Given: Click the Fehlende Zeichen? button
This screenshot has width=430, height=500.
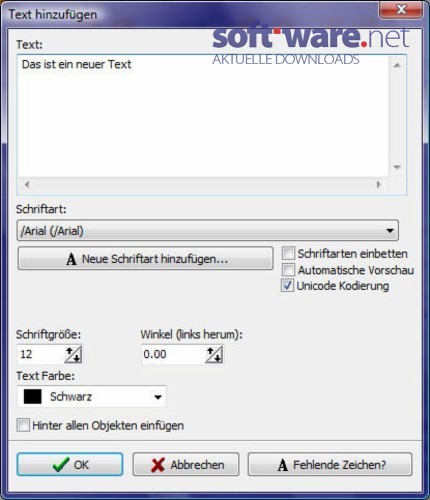Looking at the screenshot, I should [x=330, y=464].
